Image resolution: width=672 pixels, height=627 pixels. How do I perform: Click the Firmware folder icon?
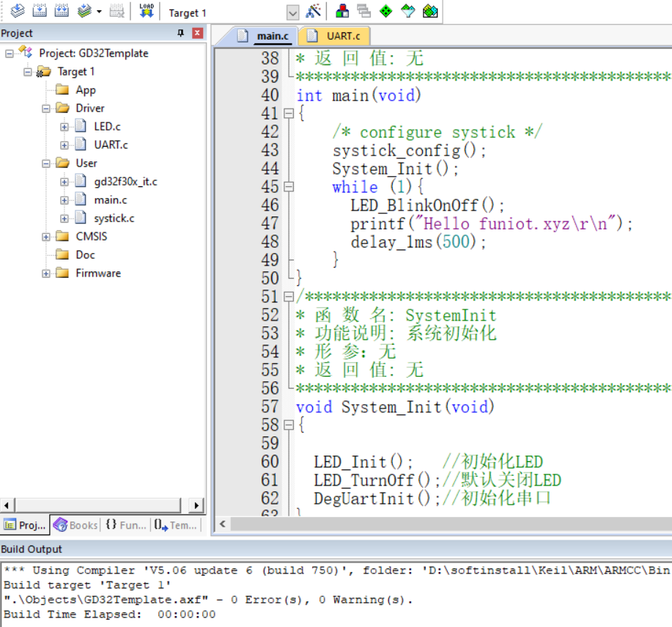coord(62,273)
